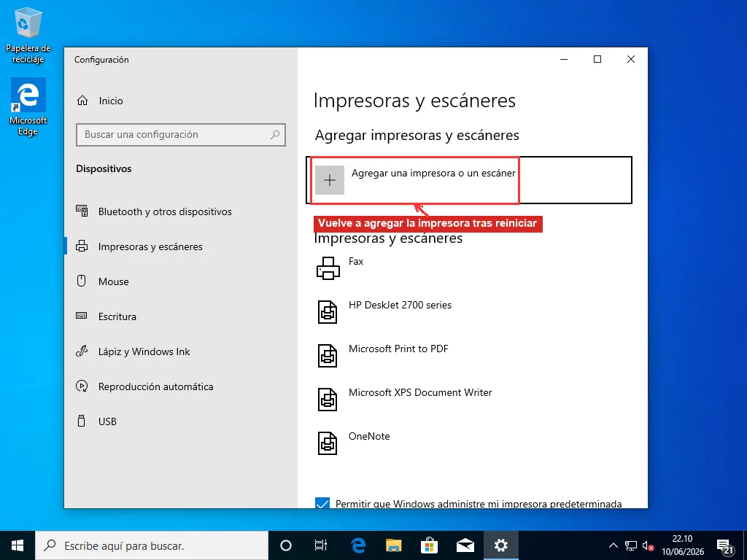Click Bluetooth y otros dispositivos icon
Viewport: 747px width, 560px height.
[x=82, y=211]
